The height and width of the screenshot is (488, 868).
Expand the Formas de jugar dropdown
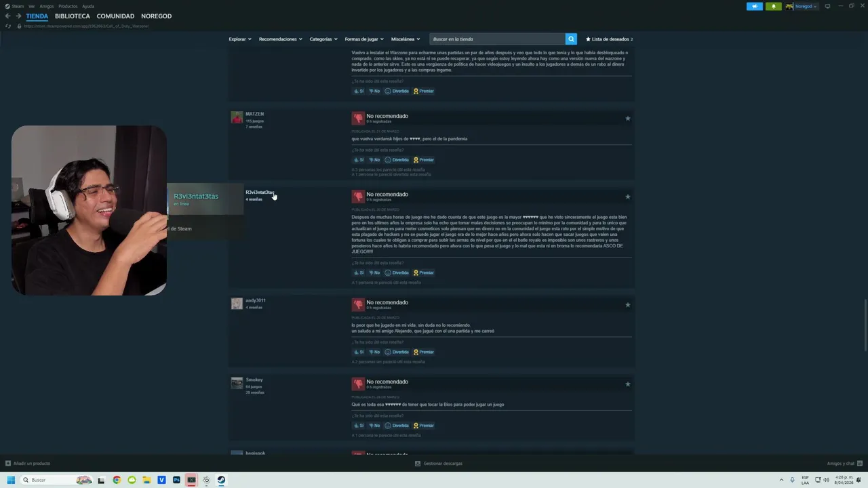click(364, 39)
